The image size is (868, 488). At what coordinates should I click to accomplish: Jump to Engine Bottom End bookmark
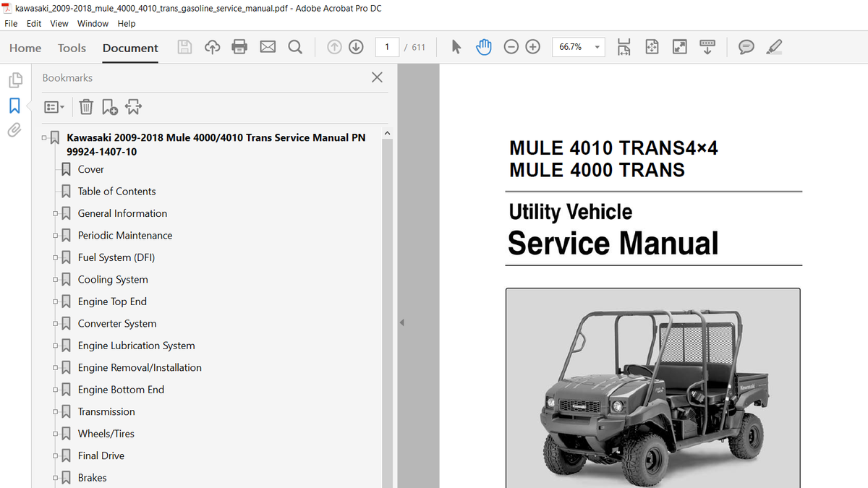click(121, 390)
